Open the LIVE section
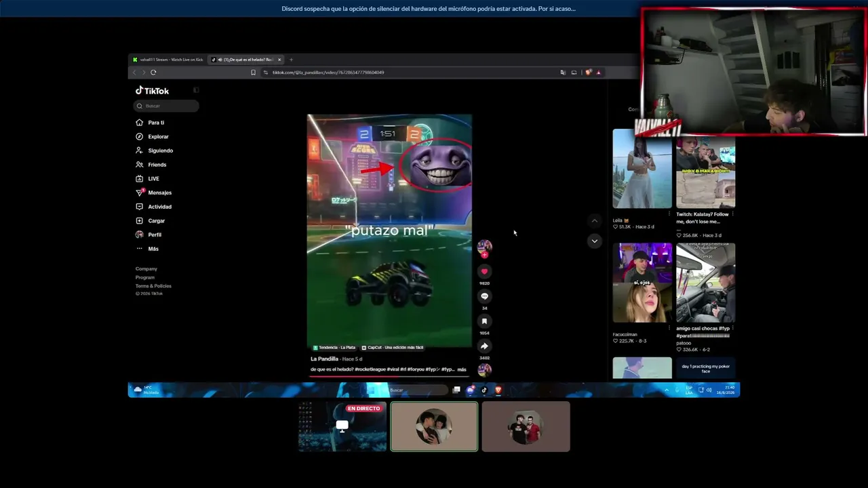 (148, 179)
